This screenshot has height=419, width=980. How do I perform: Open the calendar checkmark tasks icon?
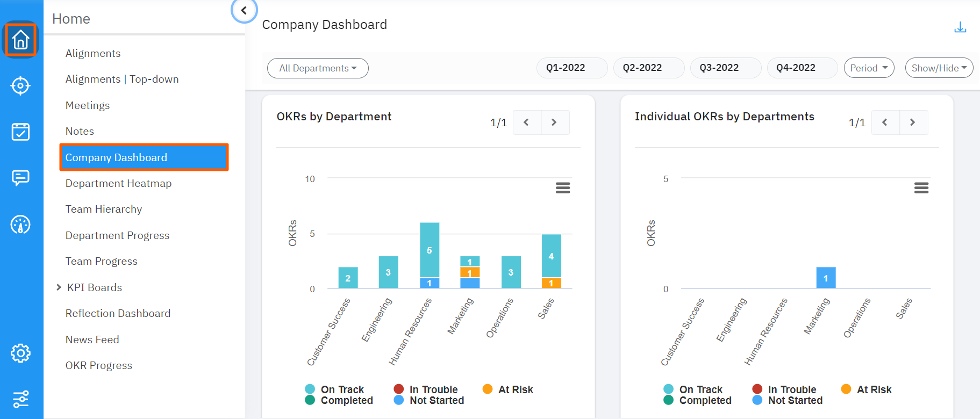[20, 132]
